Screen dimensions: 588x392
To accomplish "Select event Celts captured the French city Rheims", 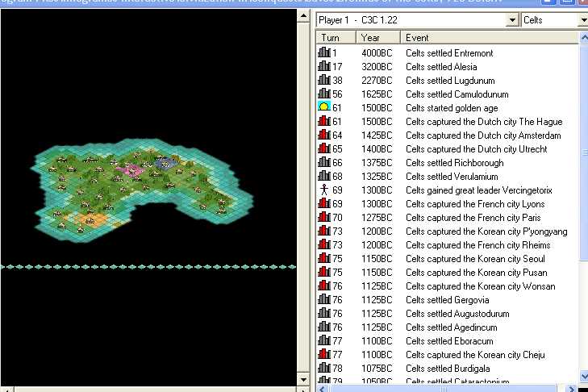I will click(x=478, y=245).
